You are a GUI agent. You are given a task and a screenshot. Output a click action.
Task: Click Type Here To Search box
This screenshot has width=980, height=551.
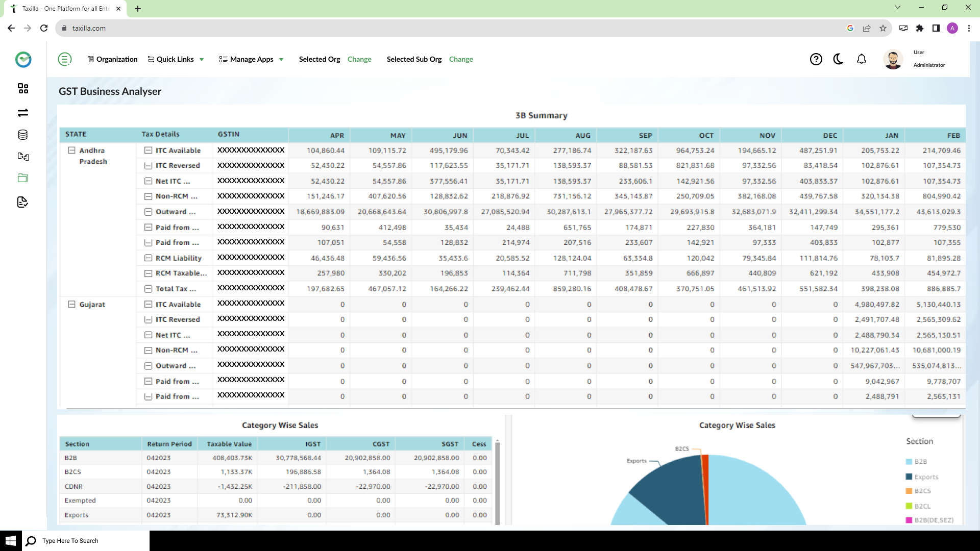pos(86,541)
